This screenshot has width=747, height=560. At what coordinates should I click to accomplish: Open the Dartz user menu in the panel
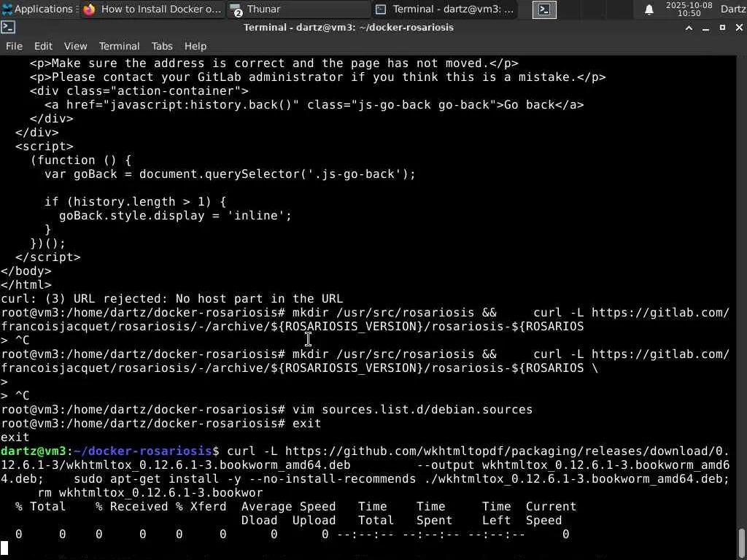coord(733,9)
